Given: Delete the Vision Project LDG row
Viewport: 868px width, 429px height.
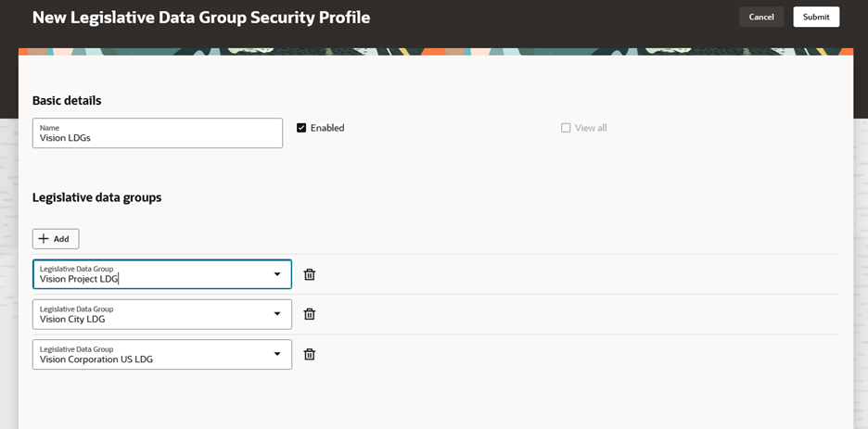Looking at the screenshot, I should pos(310,274).
